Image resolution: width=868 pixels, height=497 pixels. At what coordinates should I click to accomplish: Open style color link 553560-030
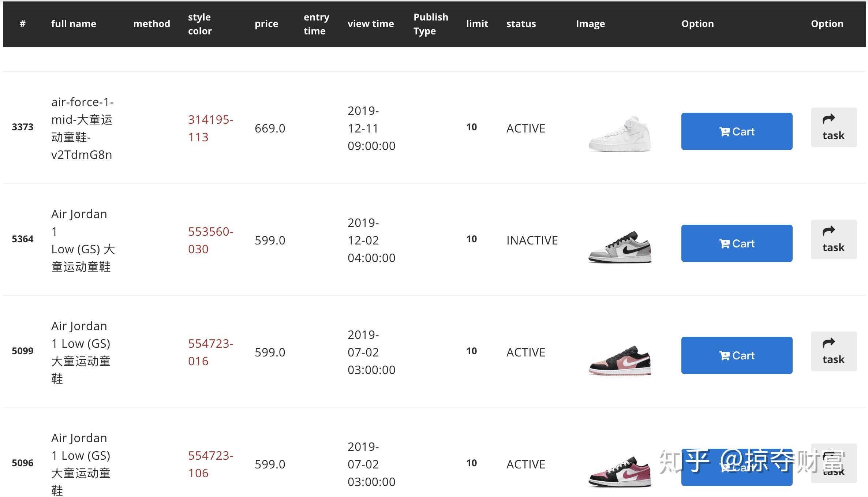[210, 240]
